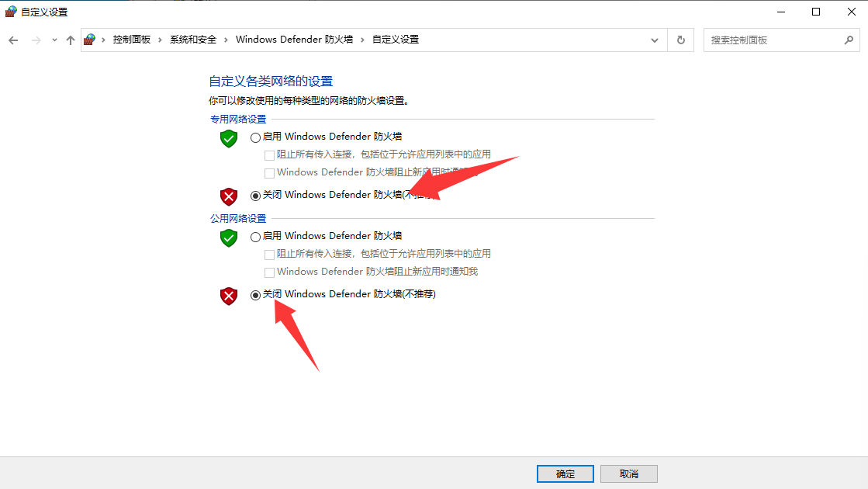Select 启用 Windows Defender 防火墙 for private network
Screen dimensions: 868x489
coord(255,137)
